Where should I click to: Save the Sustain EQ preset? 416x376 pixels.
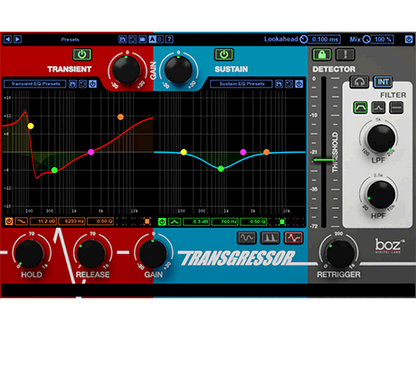click(x=279, y=84)
